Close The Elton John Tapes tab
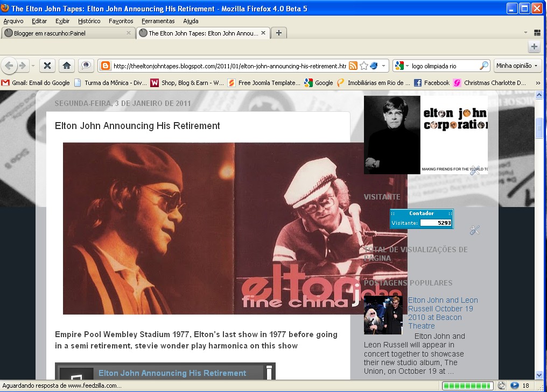Image resolution: width=547 pixels, height=392 pixels. point(263,33)
